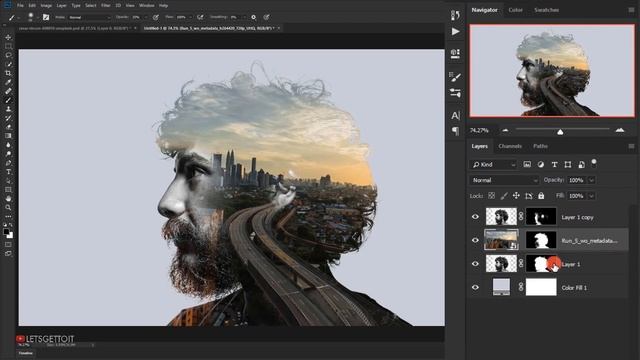
Task: Open Layers panel flyout menu
Action: pos(631,146)
